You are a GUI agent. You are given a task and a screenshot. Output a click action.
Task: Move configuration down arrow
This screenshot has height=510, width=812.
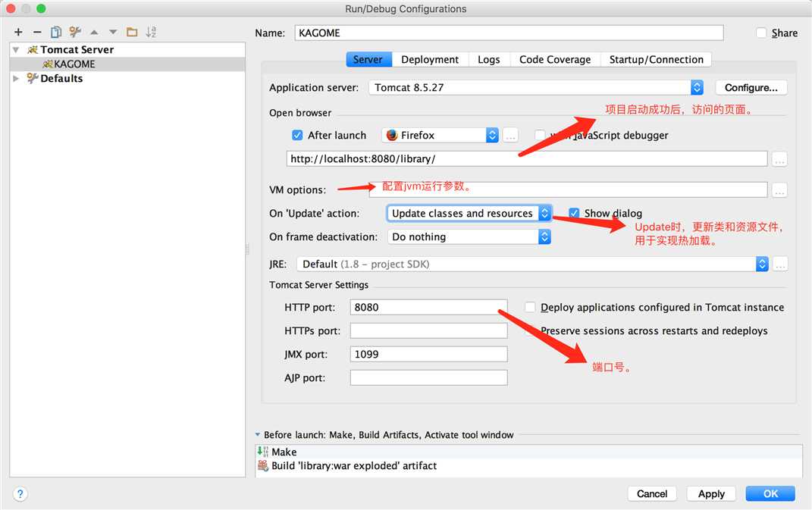(x=113, y=32)
